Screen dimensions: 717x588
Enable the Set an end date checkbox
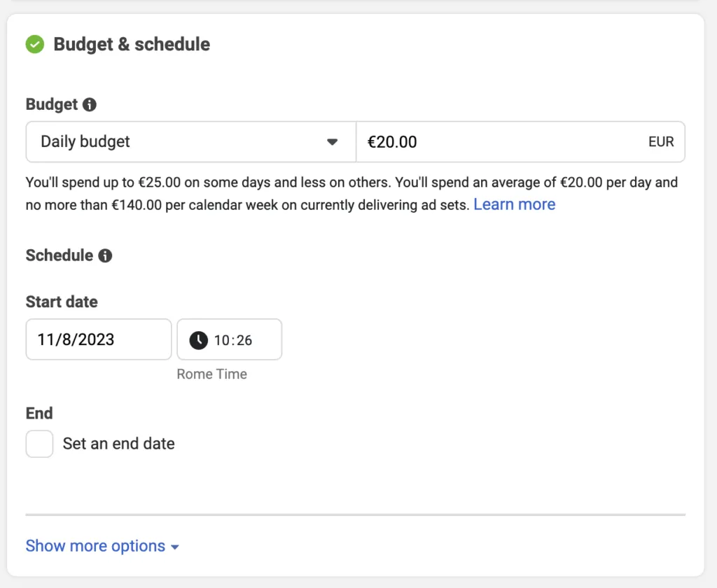pos(39,443)
